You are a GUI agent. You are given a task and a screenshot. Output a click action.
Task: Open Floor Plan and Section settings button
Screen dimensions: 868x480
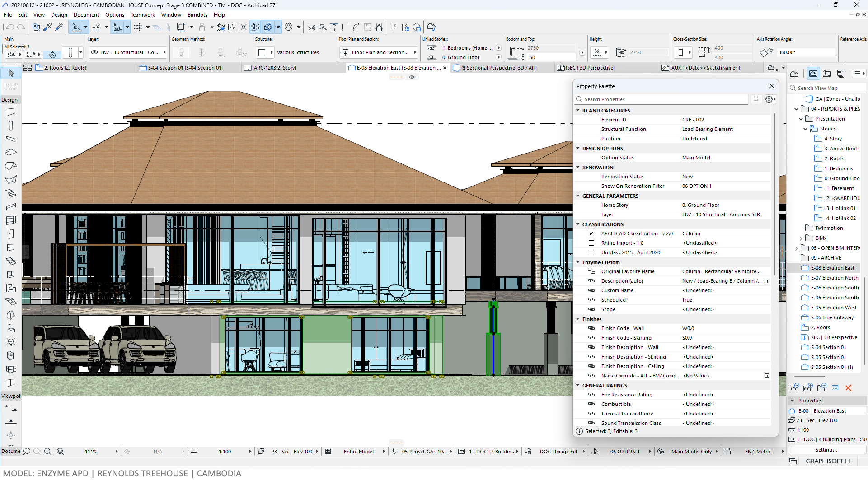[x=378, y=52]
